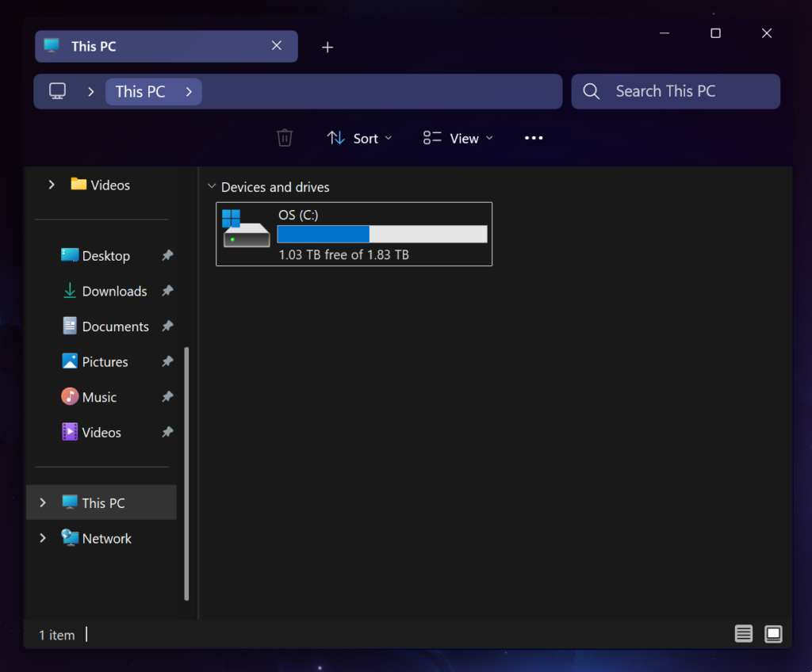Viewport: 812px width, 672px height.
Task: Open pinned Downloads in sidebar
Action: (105, 291)
